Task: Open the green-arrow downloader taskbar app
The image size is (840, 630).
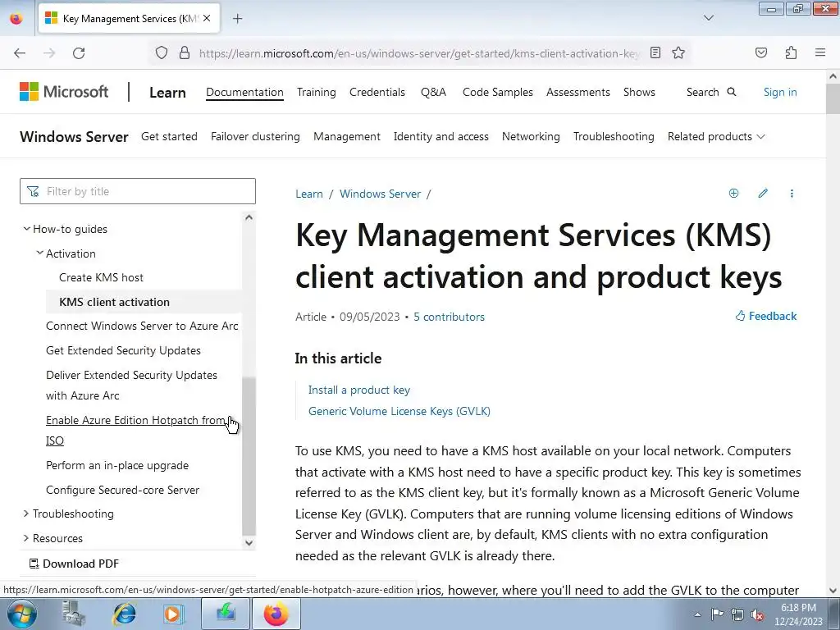Action: tap(226, 614)
